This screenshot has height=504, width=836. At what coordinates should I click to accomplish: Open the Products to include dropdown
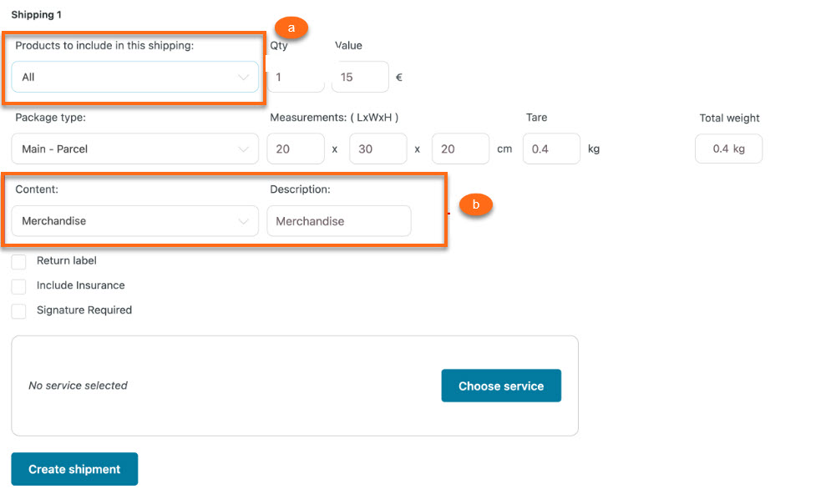(134, 77)
